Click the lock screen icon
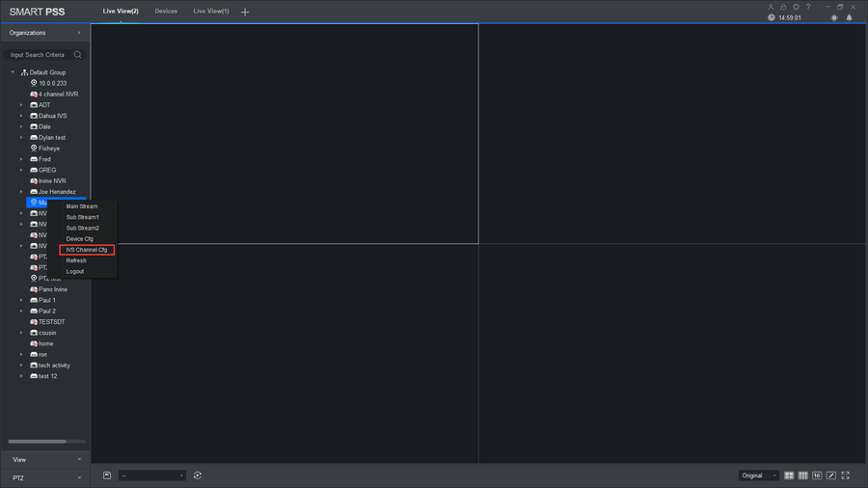The width and height of the screenshot is (868, 488). point(783,7)
